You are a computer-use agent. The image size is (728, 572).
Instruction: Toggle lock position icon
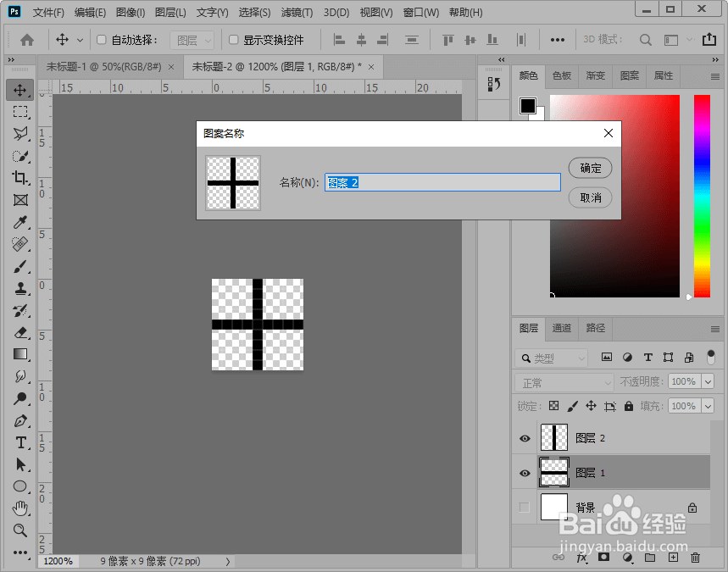[591, 406]
